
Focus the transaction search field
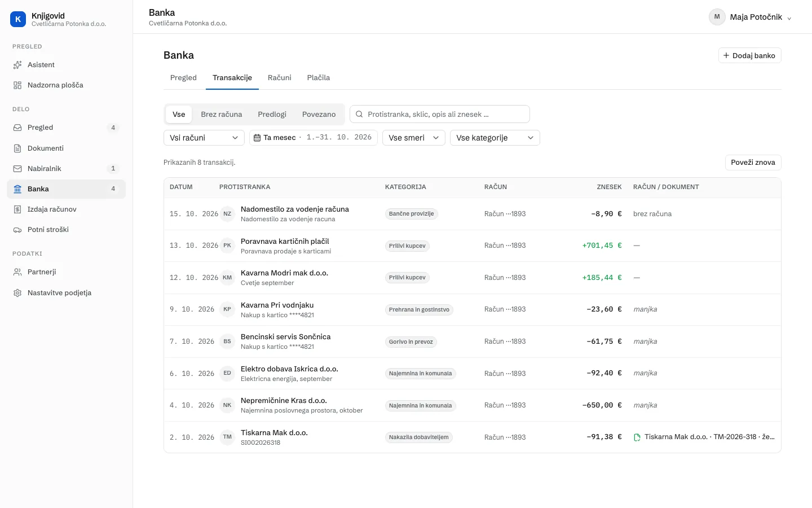[x=440, y=114]
